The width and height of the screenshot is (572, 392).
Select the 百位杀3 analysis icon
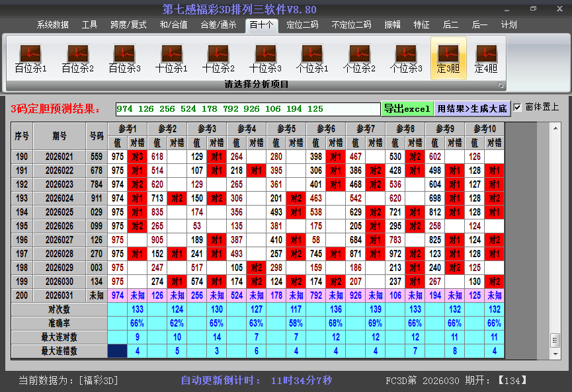click(124, 58)
